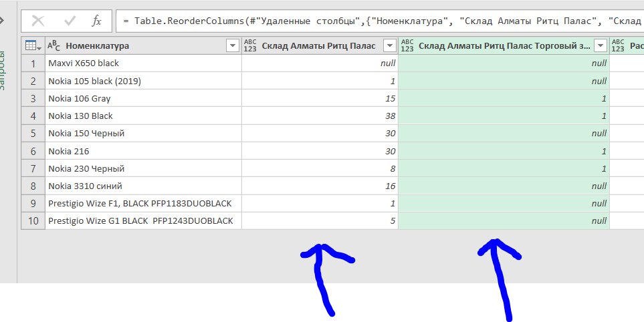Select row number 5
644x322 pixels.
point(33,134)
